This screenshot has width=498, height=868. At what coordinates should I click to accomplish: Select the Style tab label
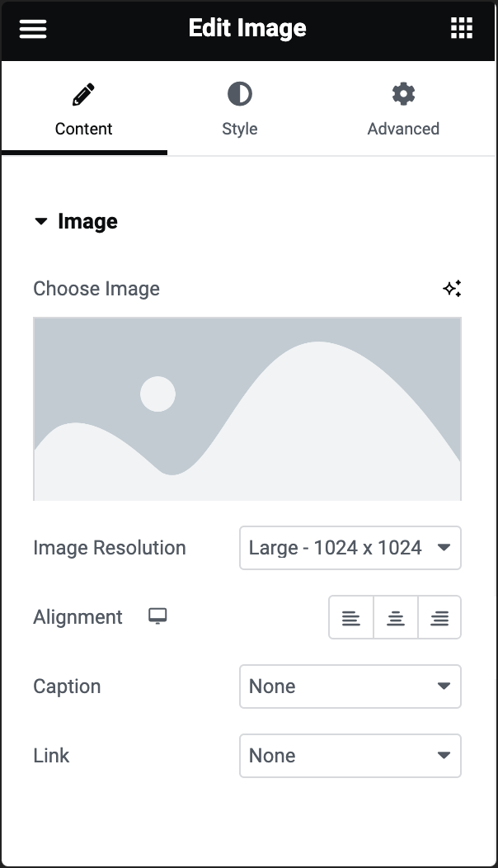coord(239,129)
